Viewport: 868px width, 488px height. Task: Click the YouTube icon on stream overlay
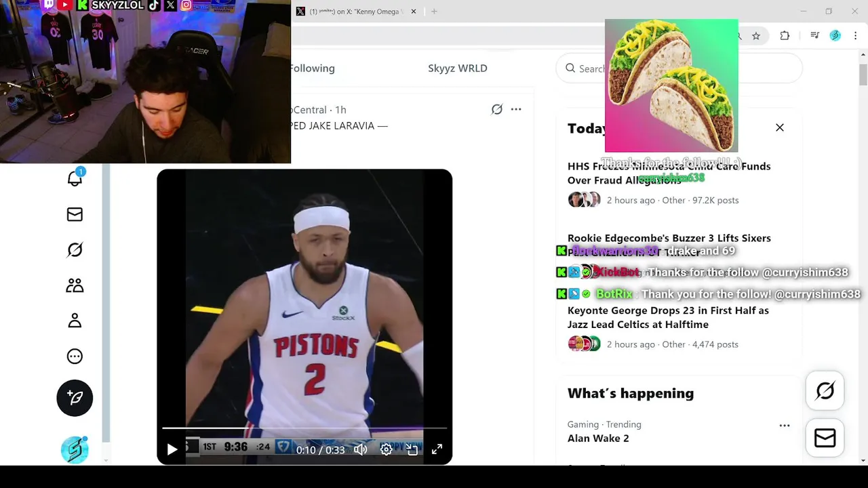tap(65, 5)
